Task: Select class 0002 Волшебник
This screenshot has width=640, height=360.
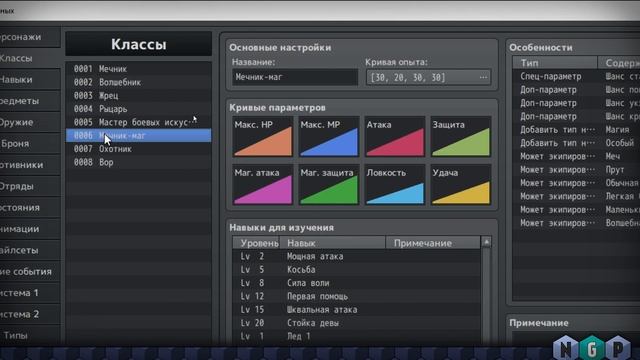Action: (x=138, y=82)
